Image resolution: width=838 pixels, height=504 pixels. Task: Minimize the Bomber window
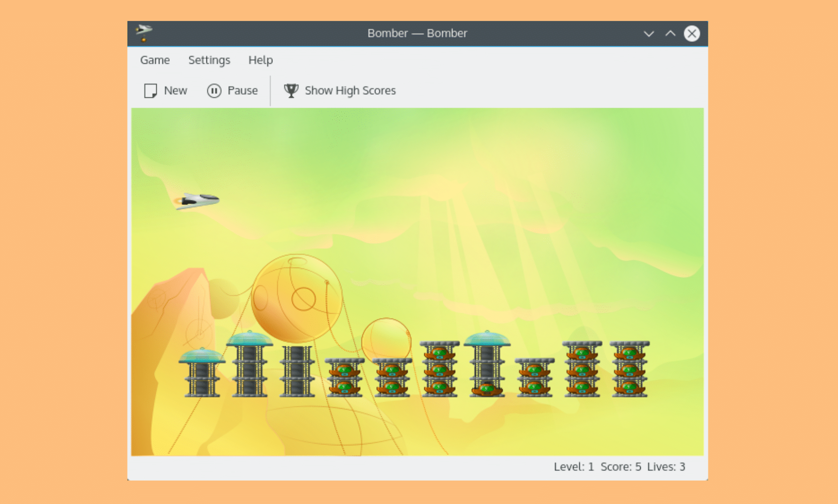[649, 34]
